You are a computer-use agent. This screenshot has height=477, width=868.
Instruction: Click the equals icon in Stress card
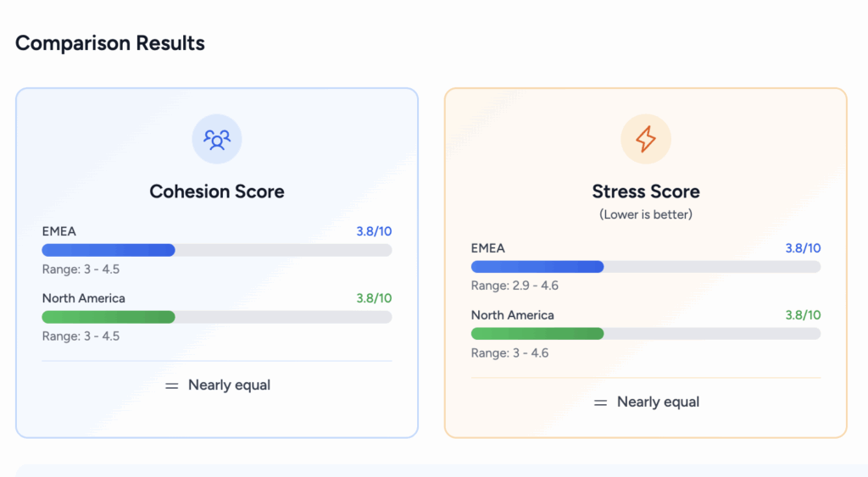click(x=601, y=402)
